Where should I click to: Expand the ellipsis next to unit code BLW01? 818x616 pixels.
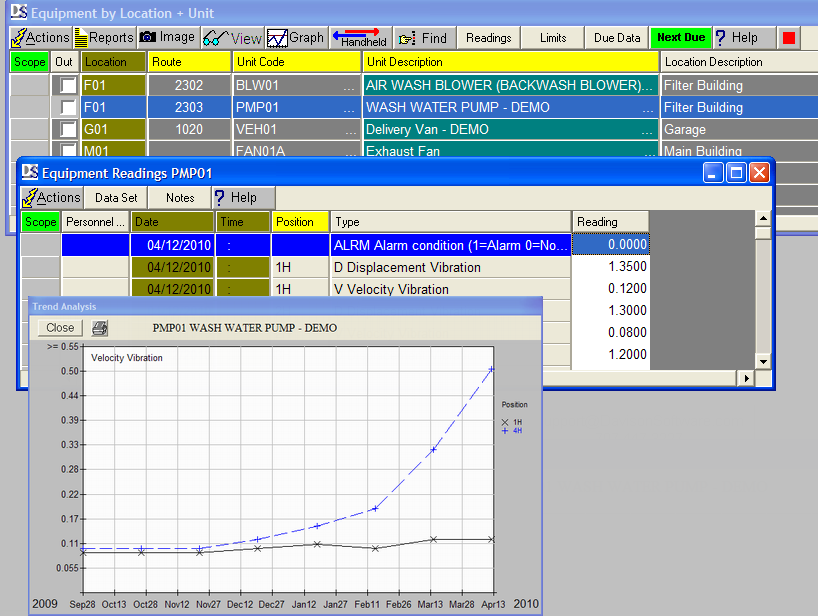pos(349,86)
